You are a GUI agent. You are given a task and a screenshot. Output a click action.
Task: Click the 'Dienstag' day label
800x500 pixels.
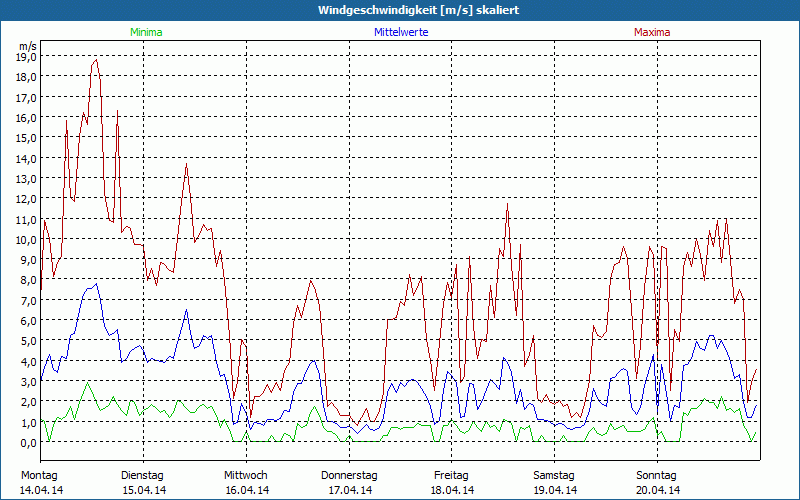(142, 476)
